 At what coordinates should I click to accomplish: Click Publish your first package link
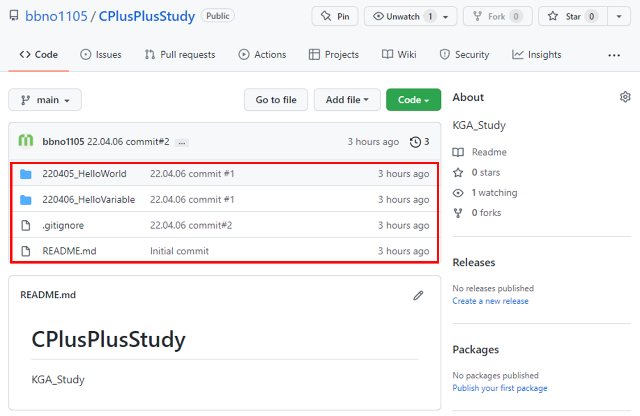500,388
